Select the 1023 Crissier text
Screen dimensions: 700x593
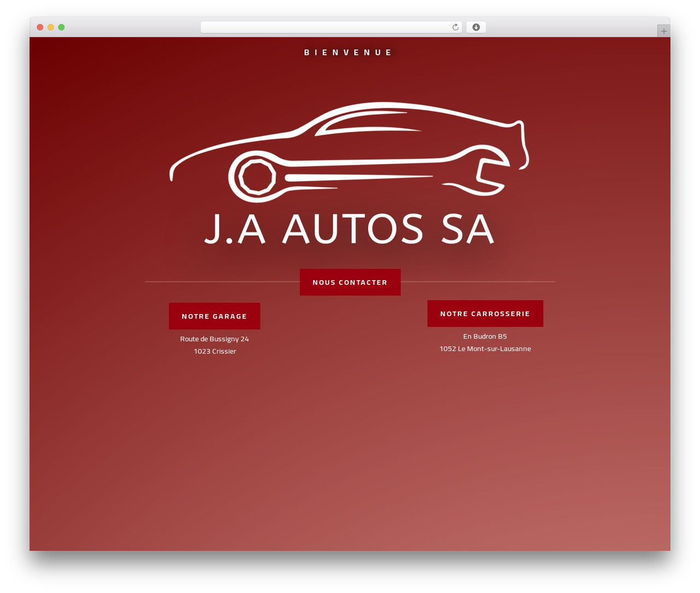coord(215,351)
